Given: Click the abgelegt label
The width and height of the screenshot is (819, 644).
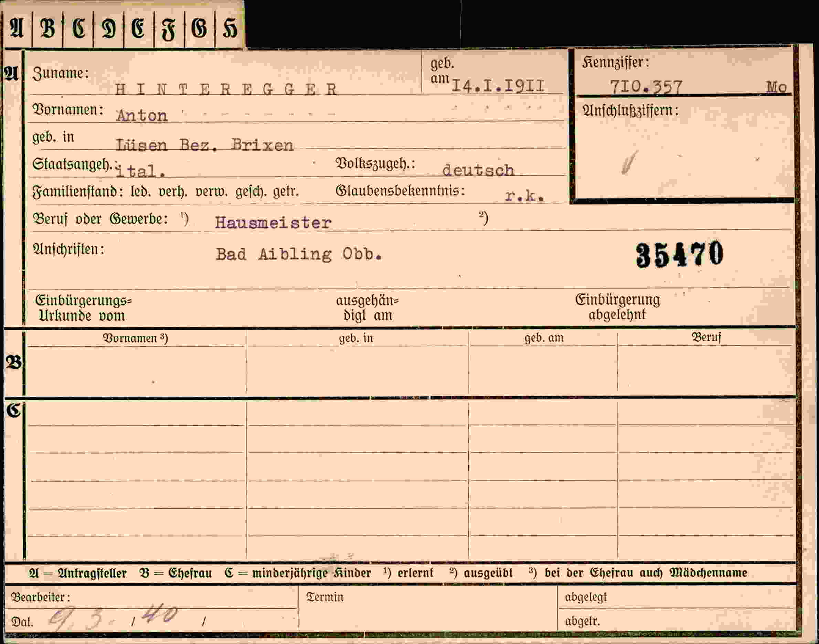Looking at the screenshot, I should click(586, 597).
